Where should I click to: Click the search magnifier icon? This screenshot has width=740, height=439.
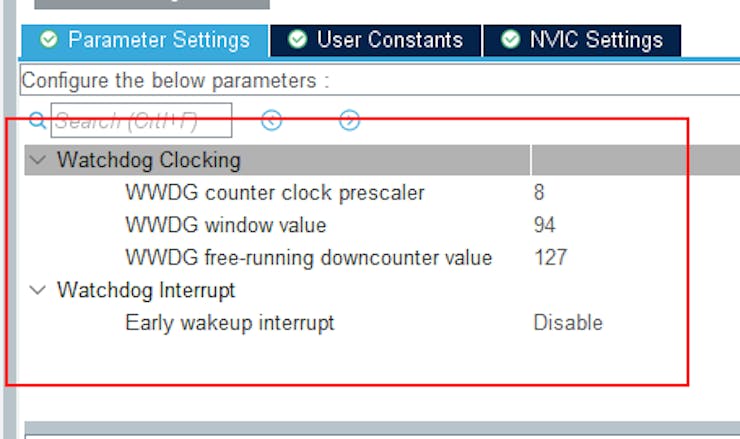[37, 121]
